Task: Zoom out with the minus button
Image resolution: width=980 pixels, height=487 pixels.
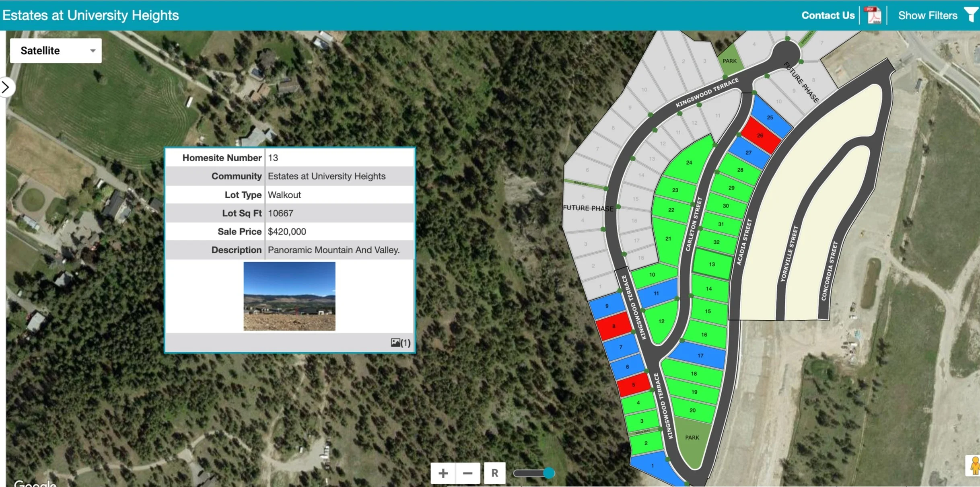Action: click(x=467, y=473)
